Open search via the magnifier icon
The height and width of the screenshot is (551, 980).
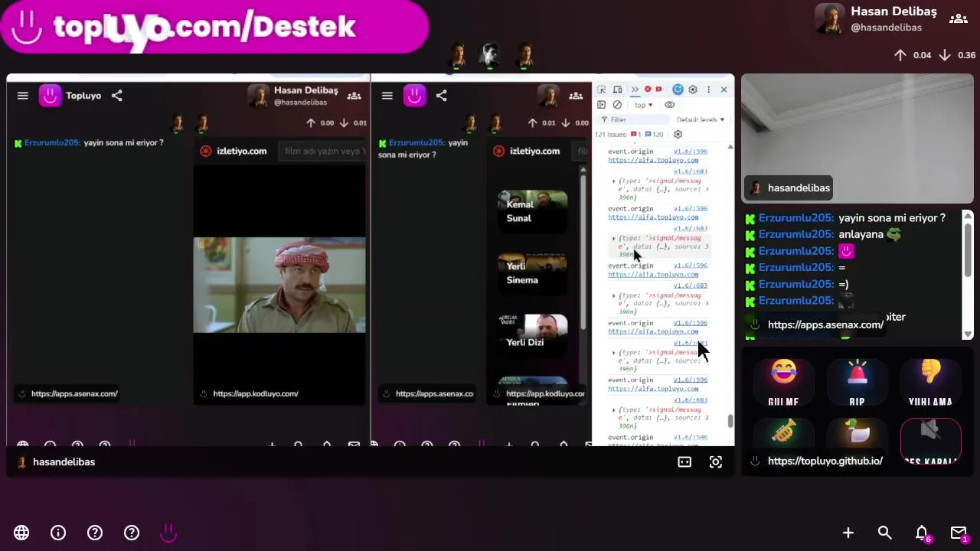coord(885,533)
